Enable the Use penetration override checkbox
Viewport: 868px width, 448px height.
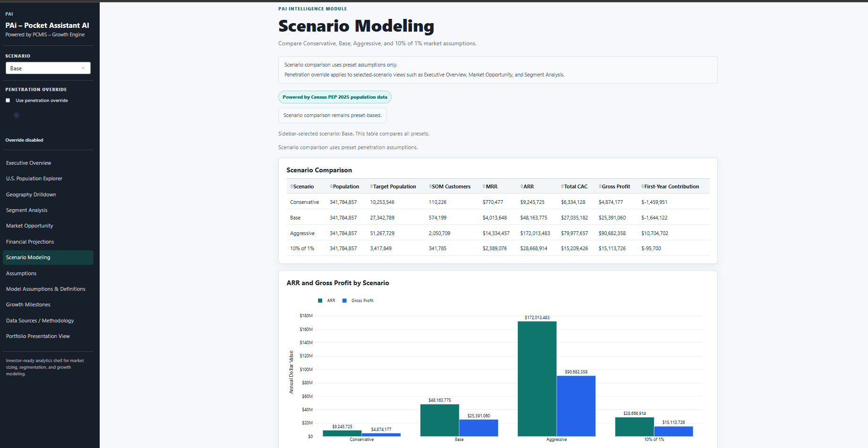[x=8, y=101]
